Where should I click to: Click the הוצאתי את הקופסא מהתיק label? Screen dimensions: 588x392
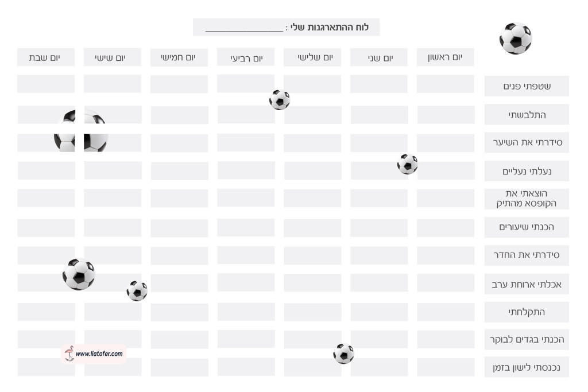pyautogui.click(x=527, y=199)
